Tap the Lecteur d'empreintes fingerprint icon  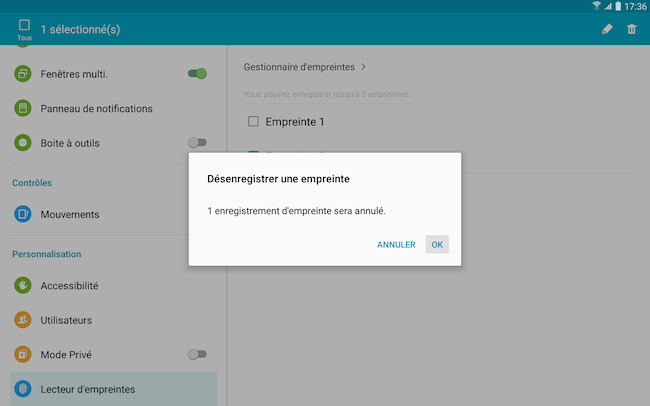[23, 389]
